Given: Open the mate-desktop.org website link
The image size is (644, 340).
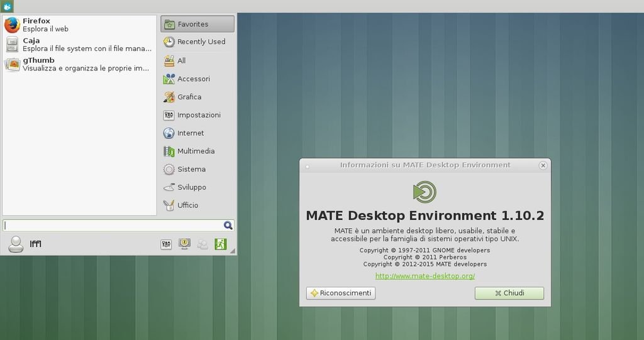Looking at the screenshot, I should pyautogui.click(x=425, y=276).
